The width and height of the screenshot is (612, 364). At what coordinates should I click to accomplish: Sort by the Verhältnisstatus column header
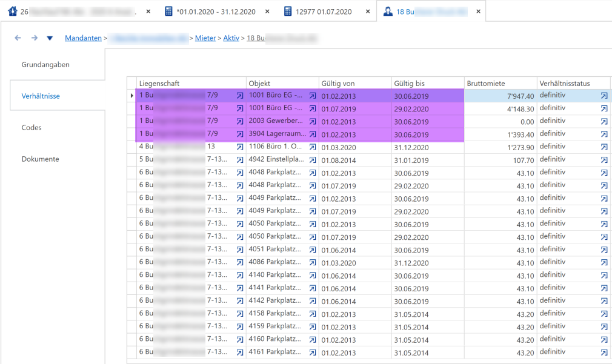(x=573, y=83)
